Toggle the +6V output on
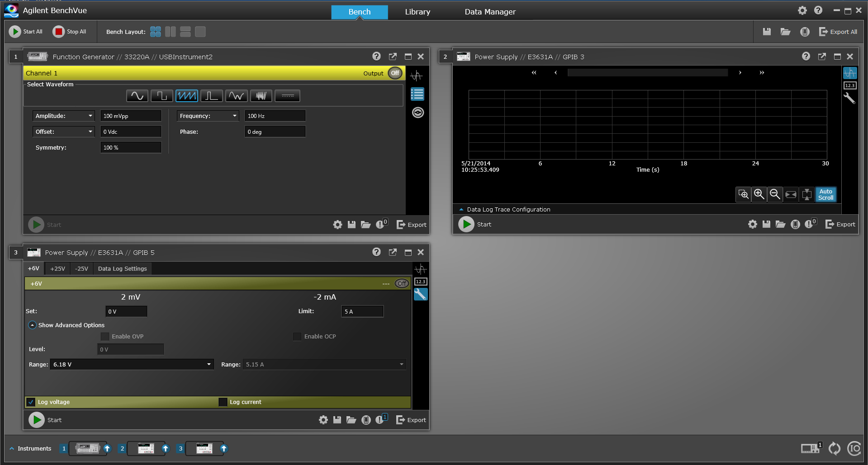This screenshot has width=868, height=465. (402, 284)
